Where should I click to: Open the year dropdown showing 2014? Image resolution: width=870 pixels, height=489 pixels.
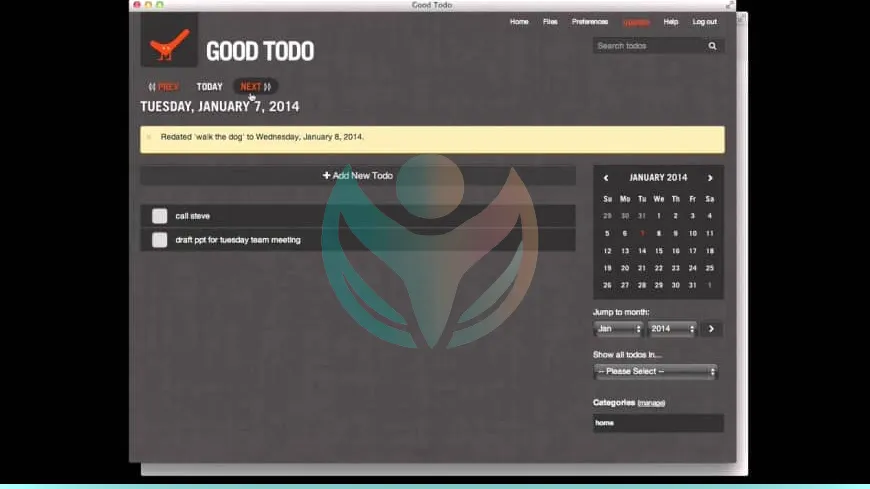tap(671, 329)
